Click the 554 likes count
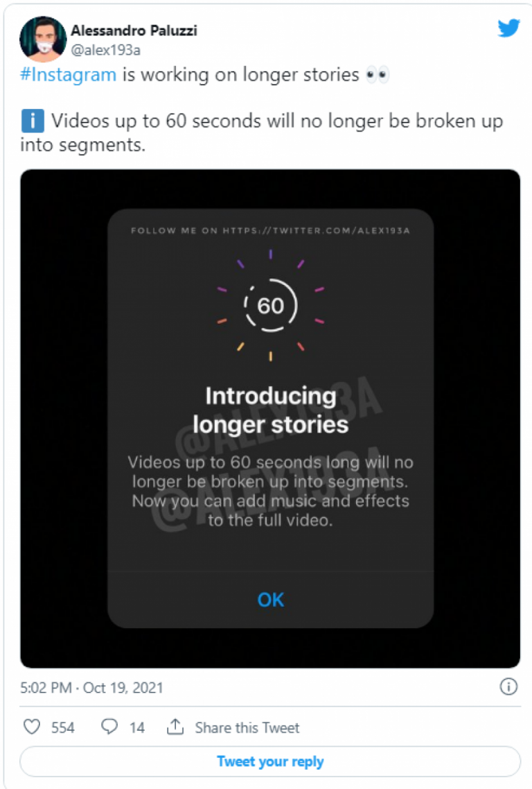The width and height of the screenshot is (532, 789). 63,727
